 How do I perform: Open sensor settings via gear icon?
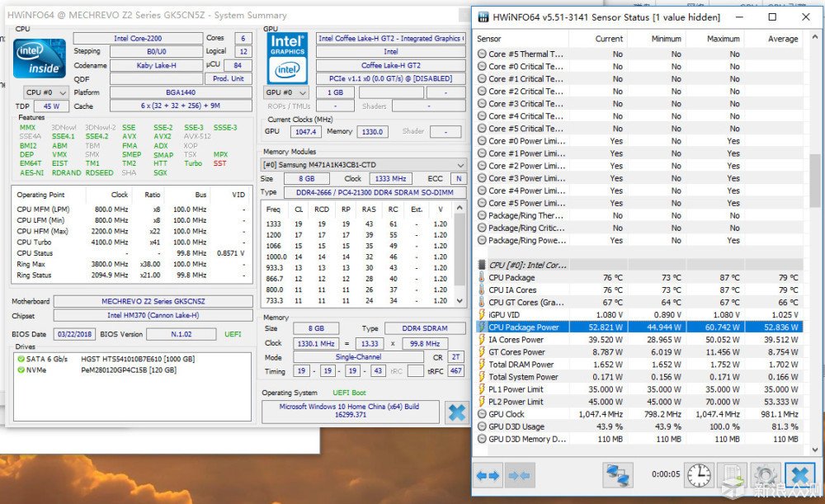click(x=764, y=475)
